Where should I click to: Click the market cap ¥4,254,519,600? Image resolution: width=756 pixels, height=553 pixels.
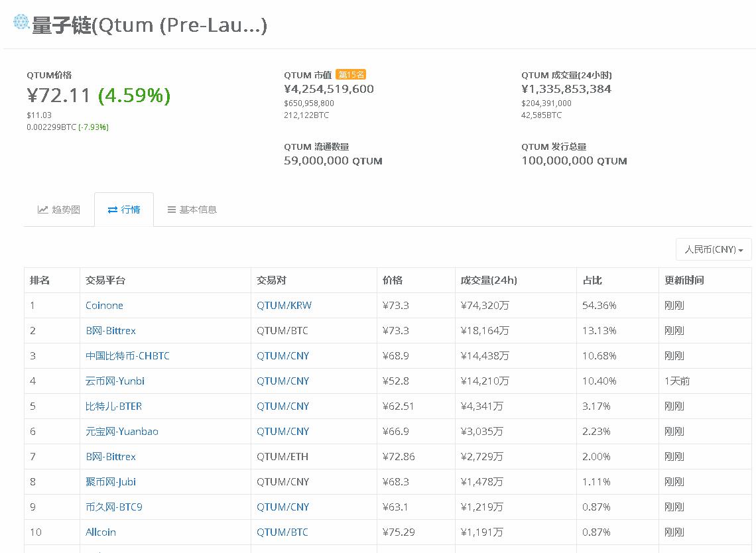point(329,90)
